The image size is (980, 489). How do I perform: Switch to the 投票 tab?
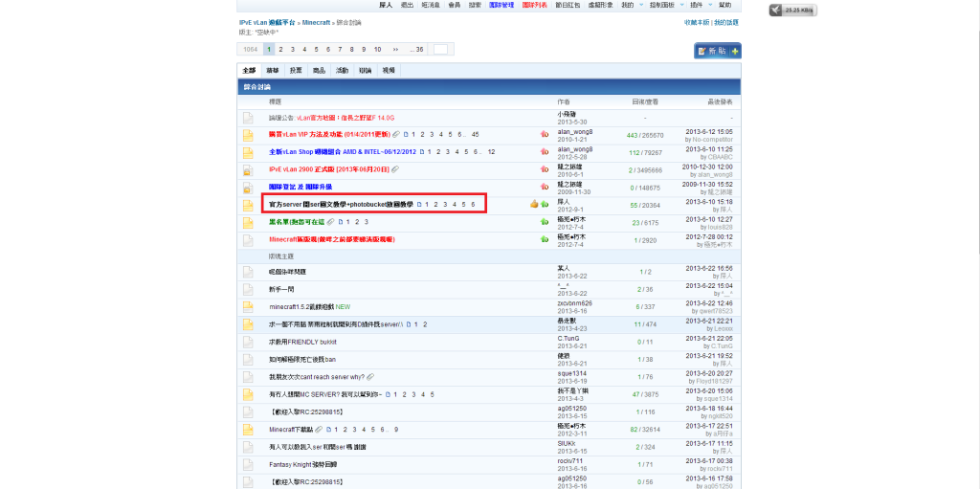296,70
